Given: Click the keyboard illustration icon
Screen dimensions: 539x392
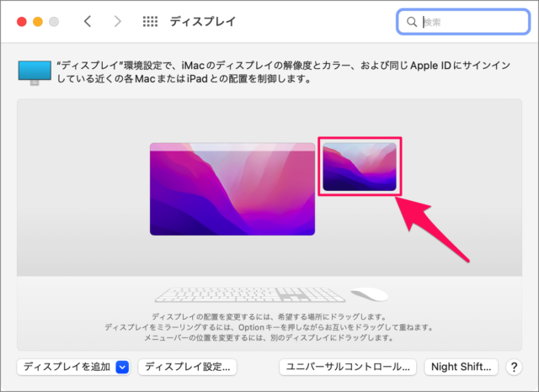Looking at the screenshot, I should (250, 295).
